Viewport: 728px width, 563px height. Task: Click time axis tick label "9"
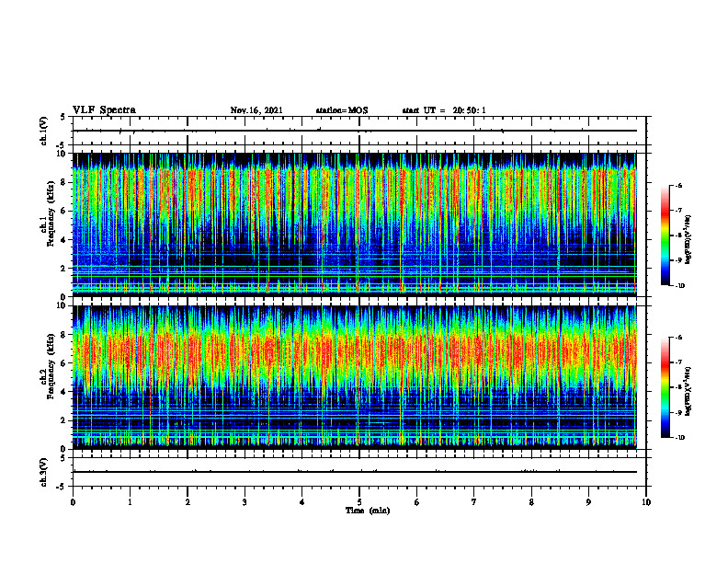click(588, 502)
